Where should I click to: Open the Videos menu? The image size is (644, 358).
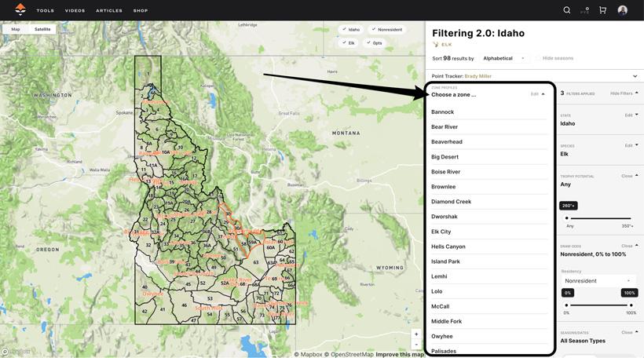point(75,11)
